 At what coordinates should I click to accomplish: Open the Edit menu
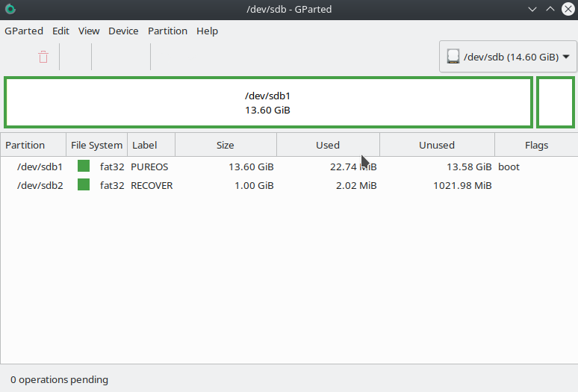pos(60,31)
